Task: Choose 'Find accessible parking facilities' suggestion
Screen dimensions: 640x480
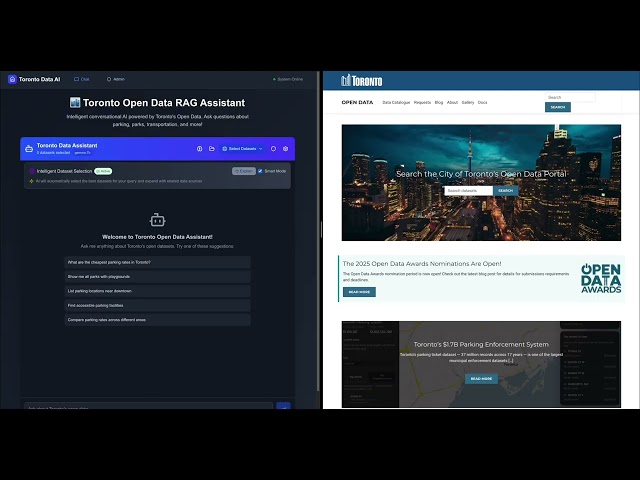Action: point(158,305)
